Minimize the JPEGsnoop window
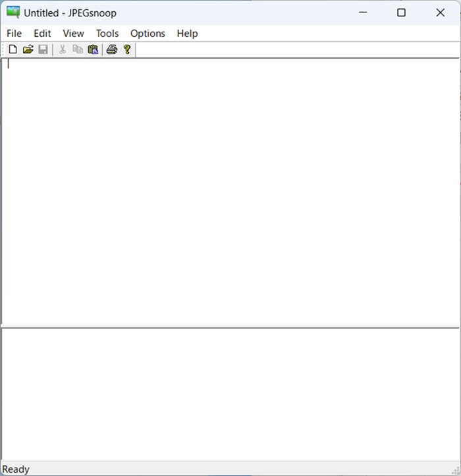 [362, 13]
